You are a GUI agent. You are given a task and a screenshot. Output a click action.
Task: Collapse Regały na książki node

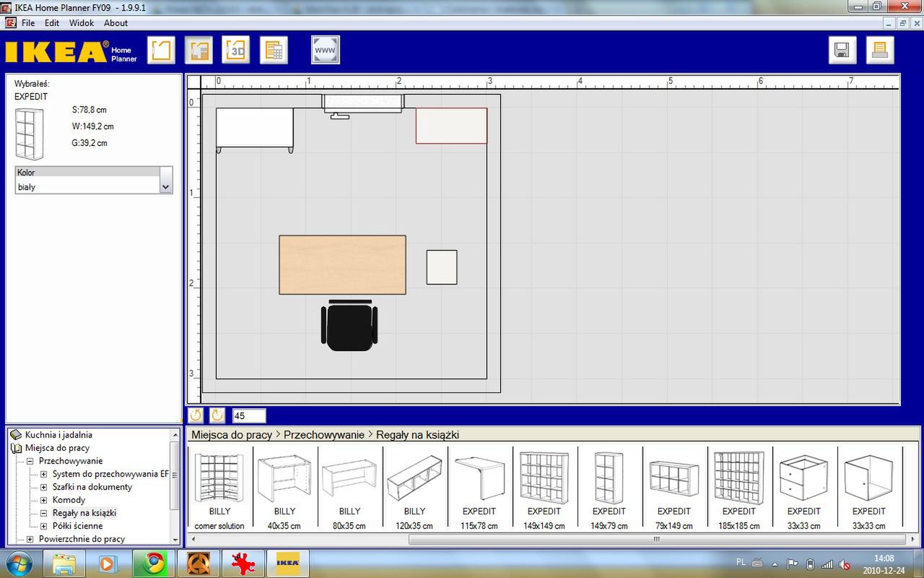(43, 513)
